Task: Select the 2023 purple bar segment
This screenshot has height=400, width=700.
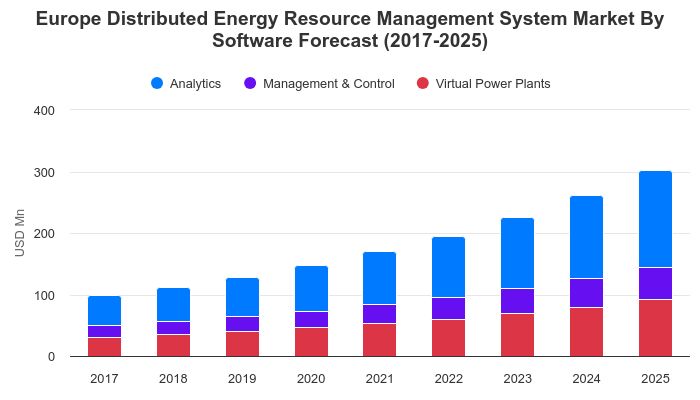Action: click(x=517, y=301)
